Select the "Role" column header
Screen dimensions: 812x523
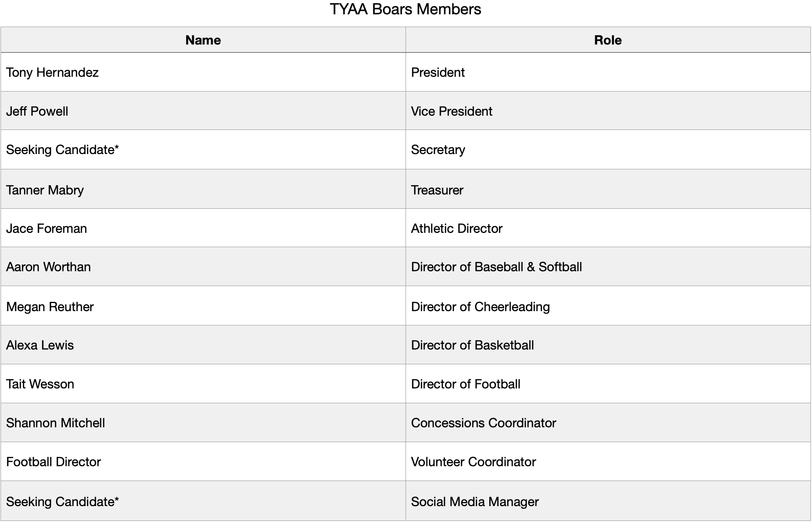point(607,40)
